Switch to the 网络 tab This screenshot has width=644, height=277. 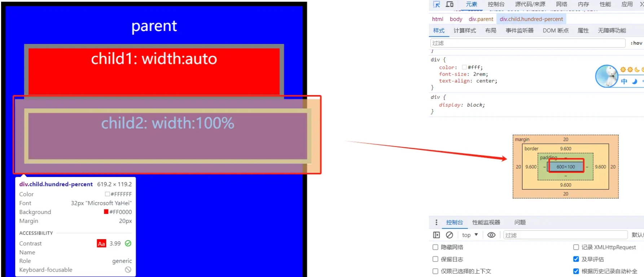[561, 4]
